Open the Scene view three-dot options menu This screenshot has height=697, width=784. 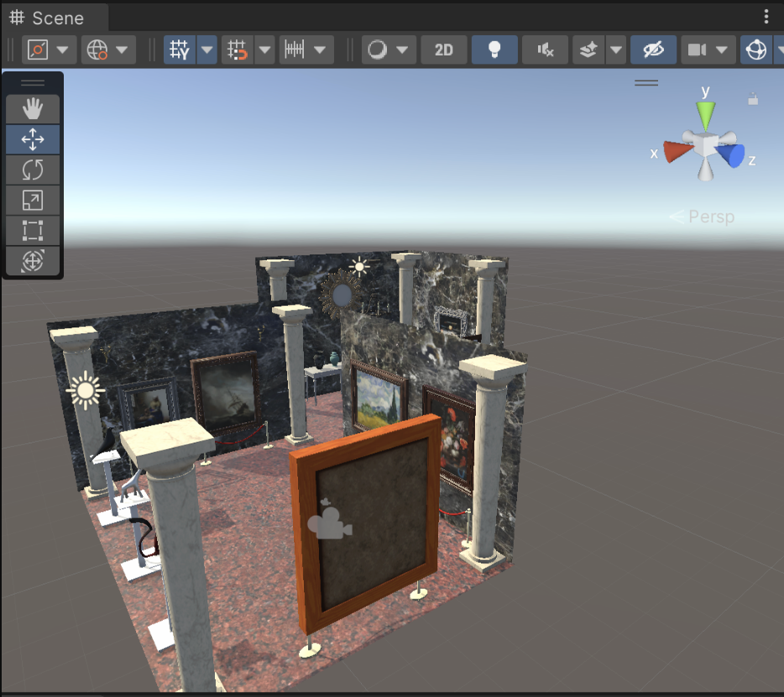(x=766, y=17)
